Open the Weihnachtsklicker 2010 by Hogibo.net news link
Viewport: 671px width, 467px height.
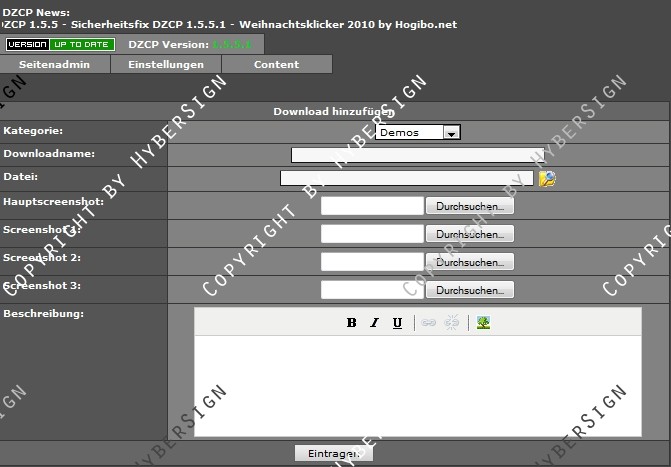tap(348, 25)
